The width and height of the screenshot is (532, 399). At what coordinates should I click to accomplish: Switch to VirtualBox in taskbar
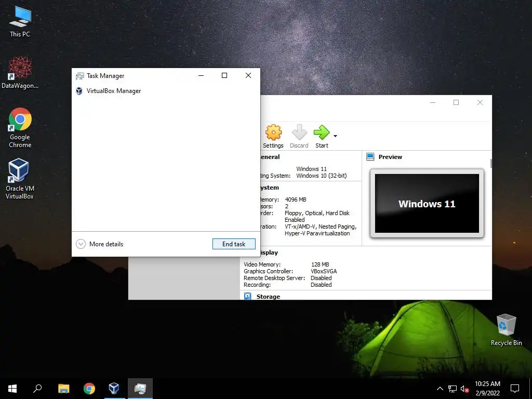[x=114, y=389]
